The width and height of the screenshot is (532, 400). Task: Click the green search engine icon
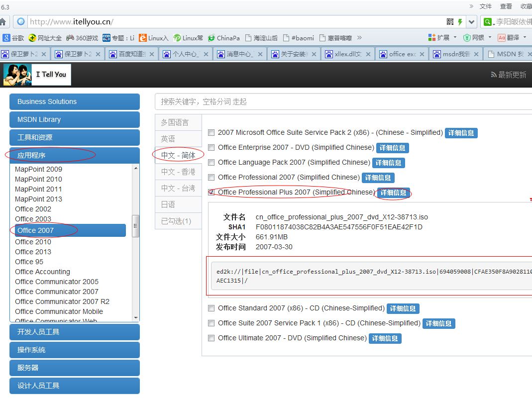coord(487,22)
